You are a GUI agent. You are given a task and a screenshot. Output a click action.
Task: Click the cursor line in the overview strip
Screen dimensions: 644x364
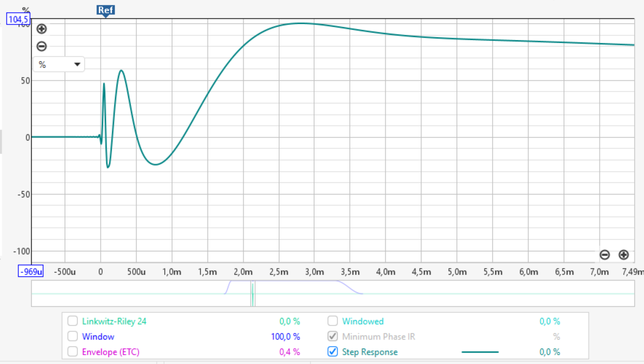pyautogui.click(x=253, y=294)
